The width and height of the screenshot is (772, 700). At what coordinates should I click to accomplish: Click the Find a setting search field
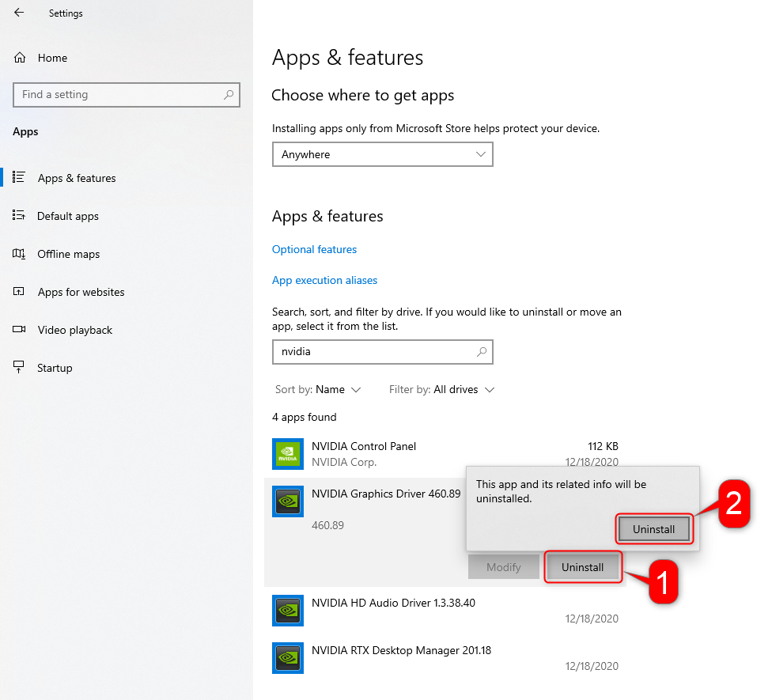[x=127, y=94]
